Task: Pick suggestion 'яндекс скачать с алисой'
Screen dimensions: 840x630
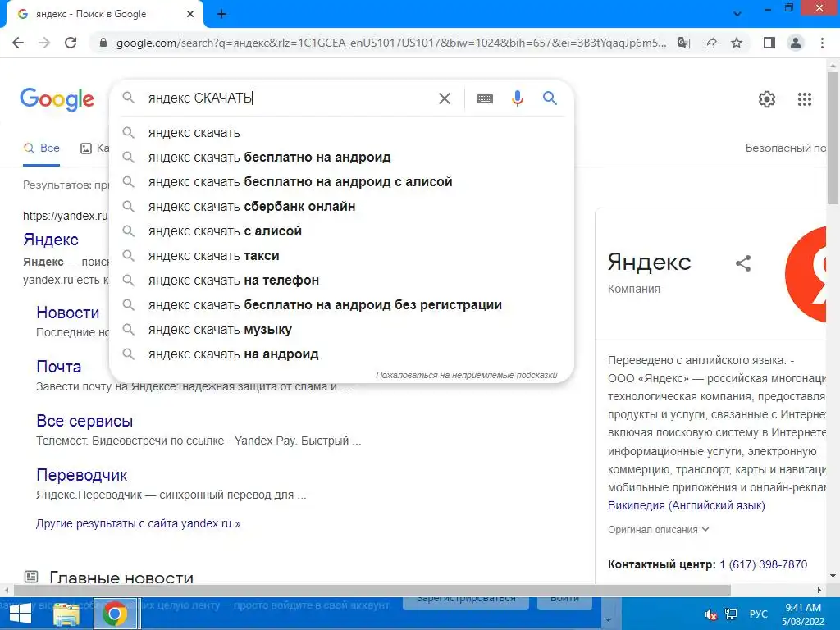Action: pos(341,231)
